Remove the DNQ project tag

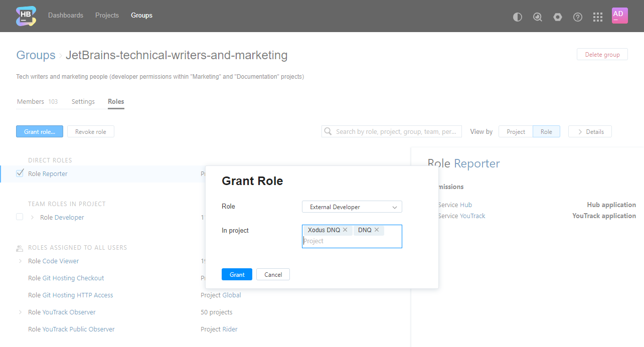pos(377,230)
